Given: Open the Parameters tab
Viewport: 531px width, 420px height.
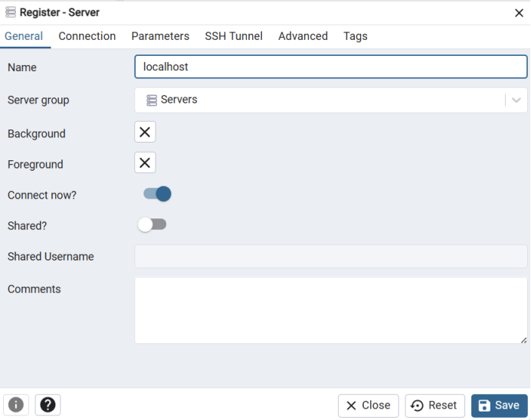Looking at the screenshot, I should tap(160, 36).
